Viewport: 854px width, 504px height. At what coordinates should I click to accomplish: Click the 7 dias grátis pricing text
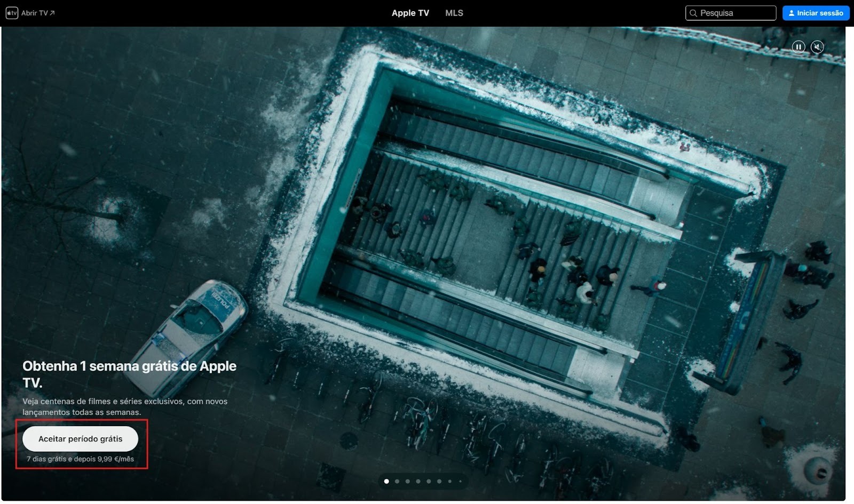click(81, 458)
